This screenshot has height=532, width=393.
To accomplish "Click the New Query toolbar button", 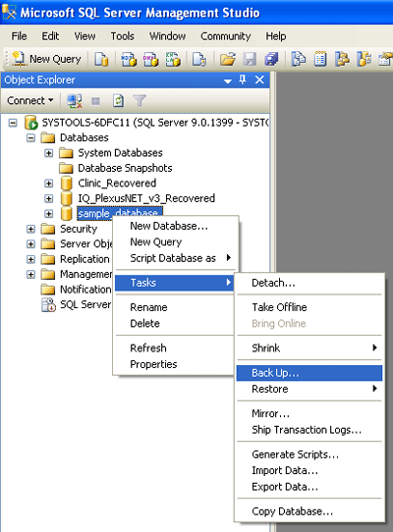I will pos(46,59).
